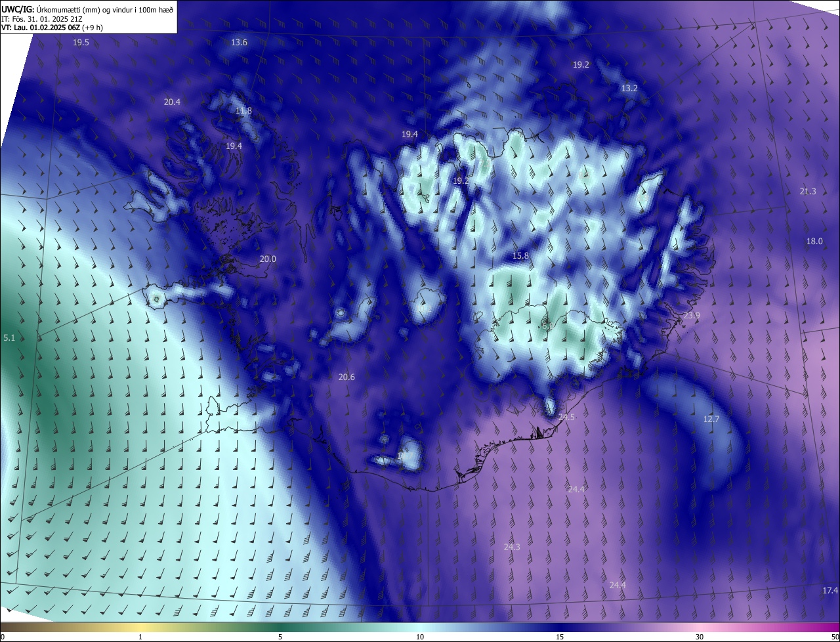Click the 20.4 value label
The width and height of the screenshot is (840, 642).
coord(172,102)
